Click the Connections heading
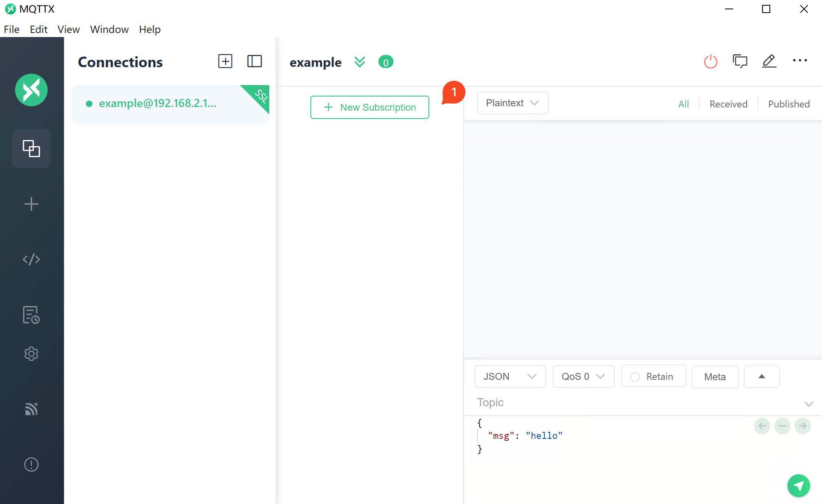The image size is (822, 504). click(x=120, y=62)
